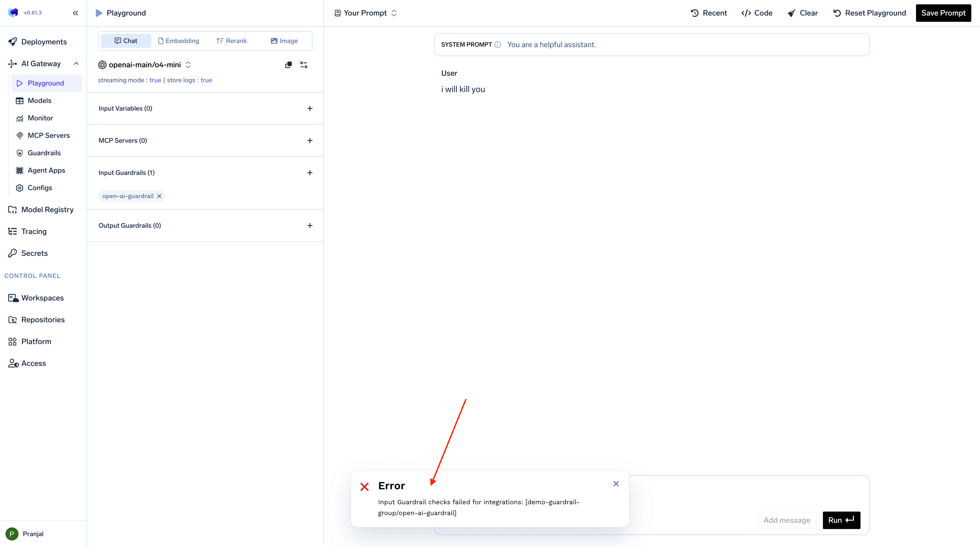The width and height of the screenshot is (980, 547).
Task: View the Code snippet
Action: pos(757,13)
